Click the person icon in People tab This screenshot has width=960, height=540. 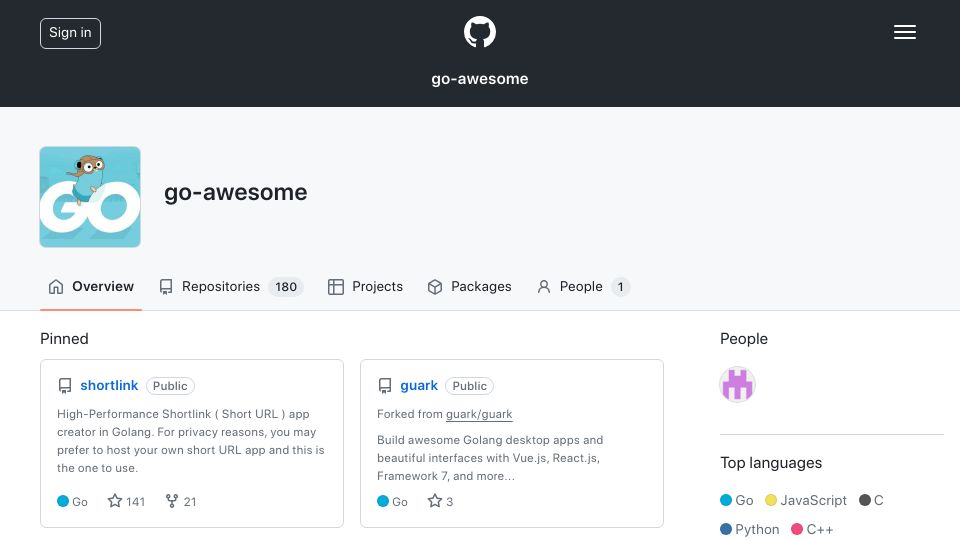tap(544, 287)
